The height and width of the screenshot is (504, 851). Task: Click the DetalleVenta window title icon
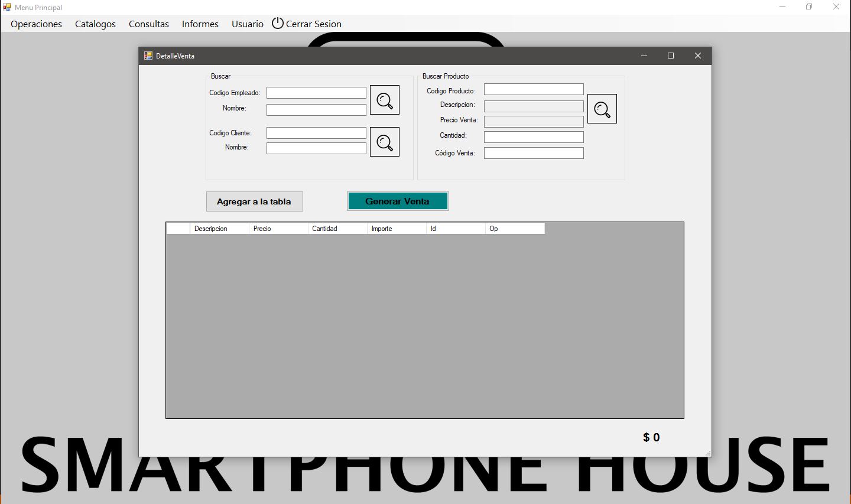(x=148, y=56)
